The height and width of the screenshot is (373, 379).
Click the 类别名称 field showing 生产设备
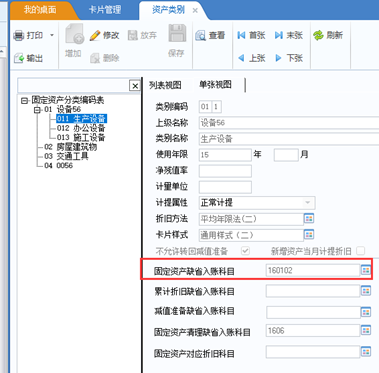pyautogui.click(x=289, y=139)
